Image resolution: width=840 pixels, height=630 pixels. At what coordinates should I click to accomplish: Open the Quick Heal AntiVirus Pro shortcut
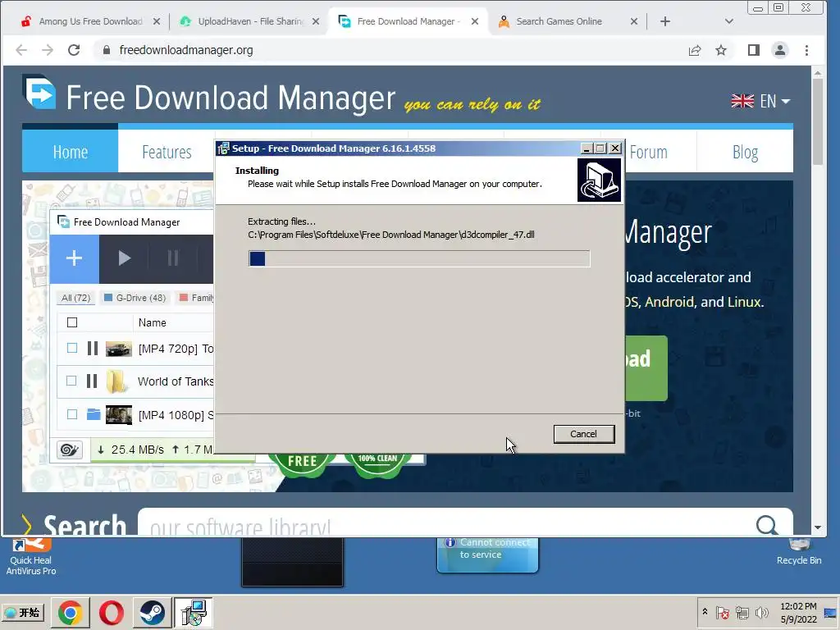(31, 557)
